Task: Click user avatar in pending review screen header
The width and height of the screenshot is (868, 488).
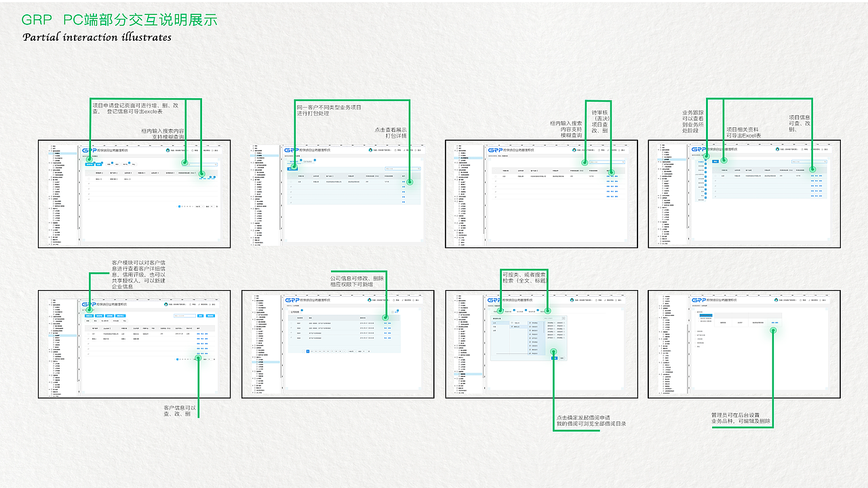Action: 574,150
